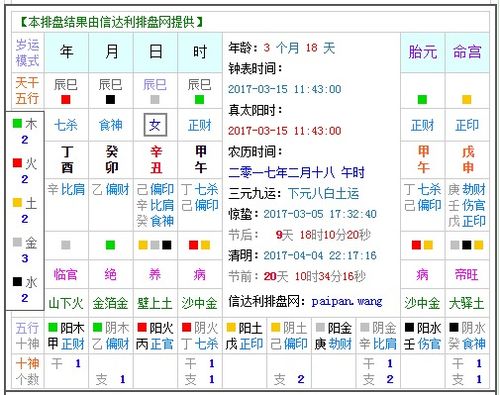
Task: Open the paipan.wang website link
Action: pos(347,302)
